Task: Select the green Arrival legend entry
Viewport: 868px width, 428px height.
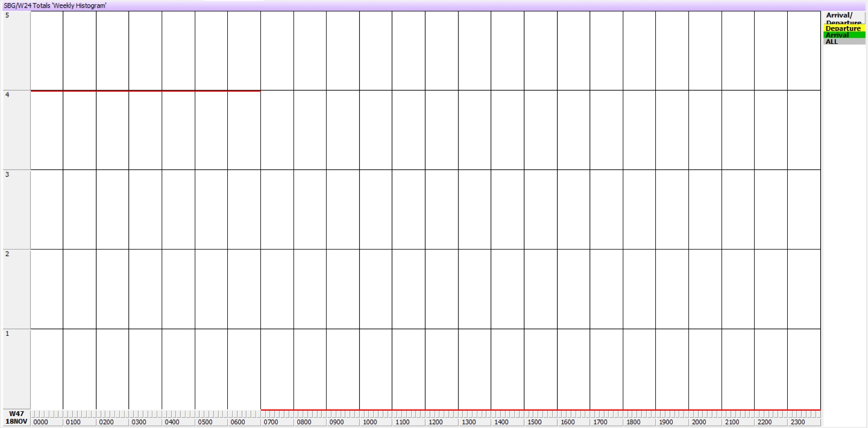Action: (844, 35)
